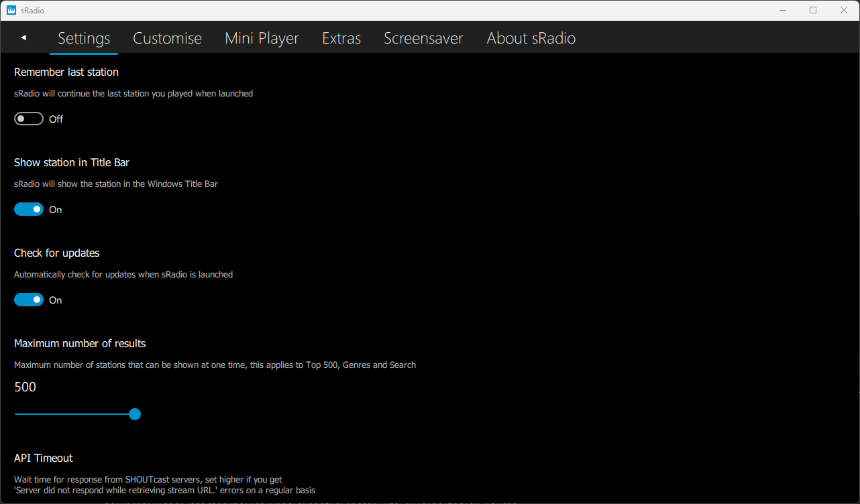Viewport: 860px width, 504px height.
Task: Open the Mini Player tab
Action: pyautogui.click(x=262, y=38)
